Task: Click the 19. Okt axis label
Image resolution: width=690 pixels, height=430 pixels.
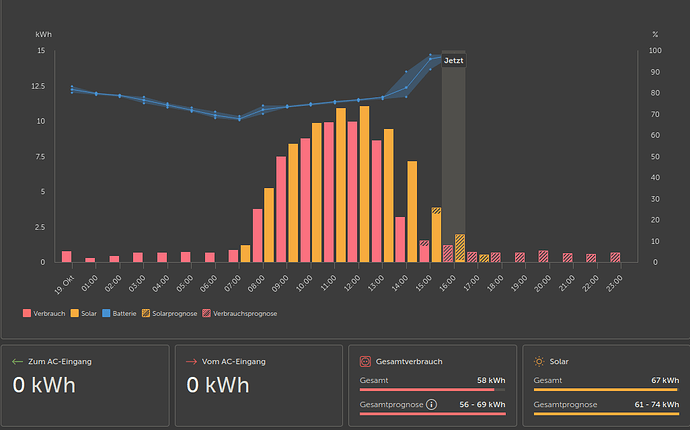Action: coord(65,285)
